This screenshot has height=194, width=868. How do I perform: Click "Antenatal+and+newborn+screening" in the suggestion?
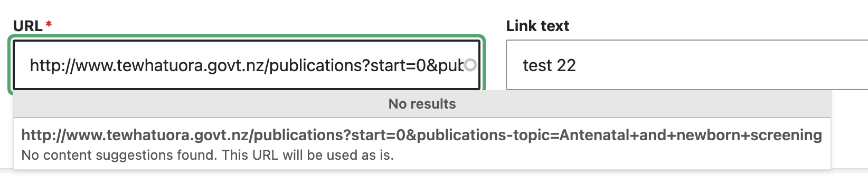(x=691, y=135)
